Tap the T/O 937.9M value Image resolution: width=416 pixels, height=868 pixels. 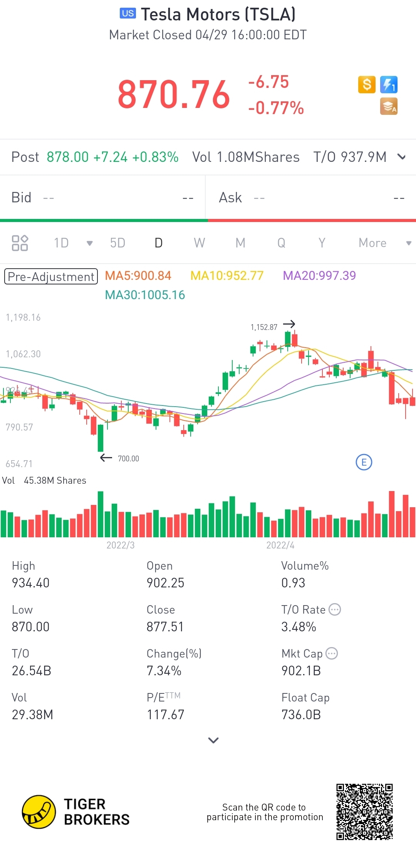[x=350, y=157]
